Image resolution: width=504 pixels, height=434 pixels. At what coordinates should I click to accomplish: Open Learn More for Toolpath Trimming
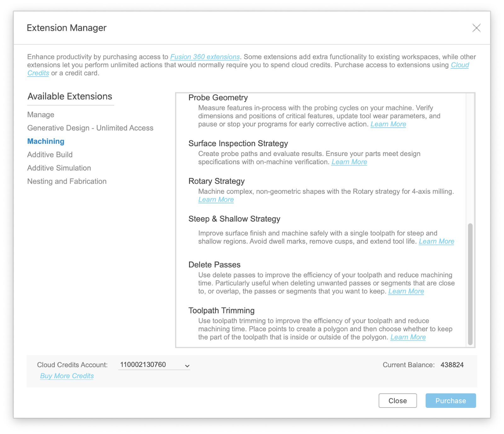coord(408,337)
